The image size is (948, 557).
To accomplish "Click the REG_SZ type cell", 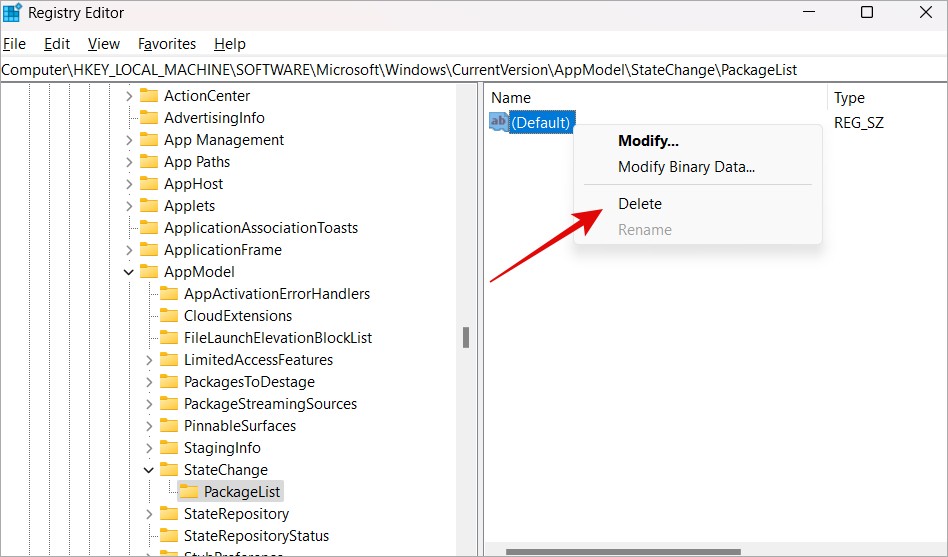I will 859,123.
